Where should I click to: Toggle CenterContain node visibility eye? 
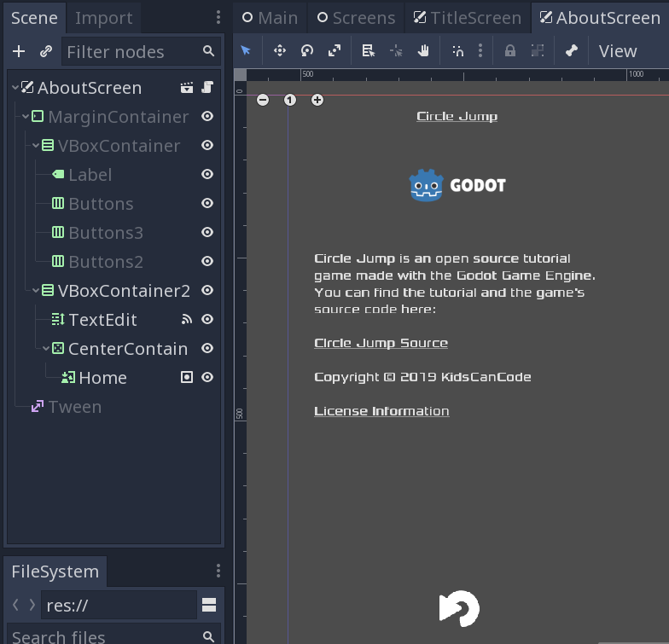coord(207,348)
